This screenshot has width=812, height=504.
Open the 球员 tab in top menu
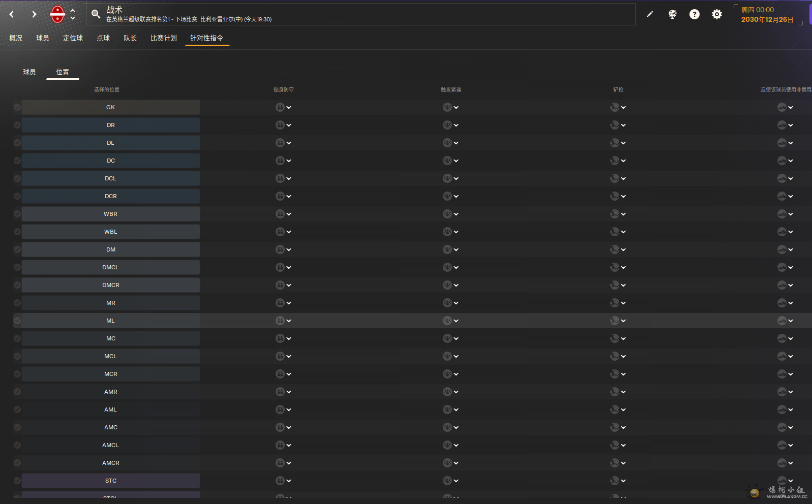[43, 38]
